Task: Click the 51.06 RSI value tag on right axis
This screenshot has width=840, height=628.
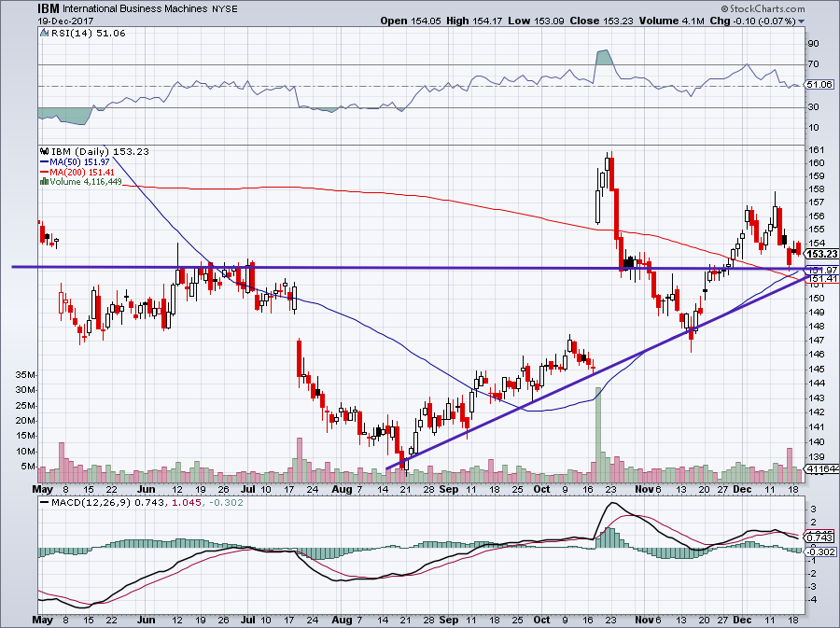Action: pos(819,85)
